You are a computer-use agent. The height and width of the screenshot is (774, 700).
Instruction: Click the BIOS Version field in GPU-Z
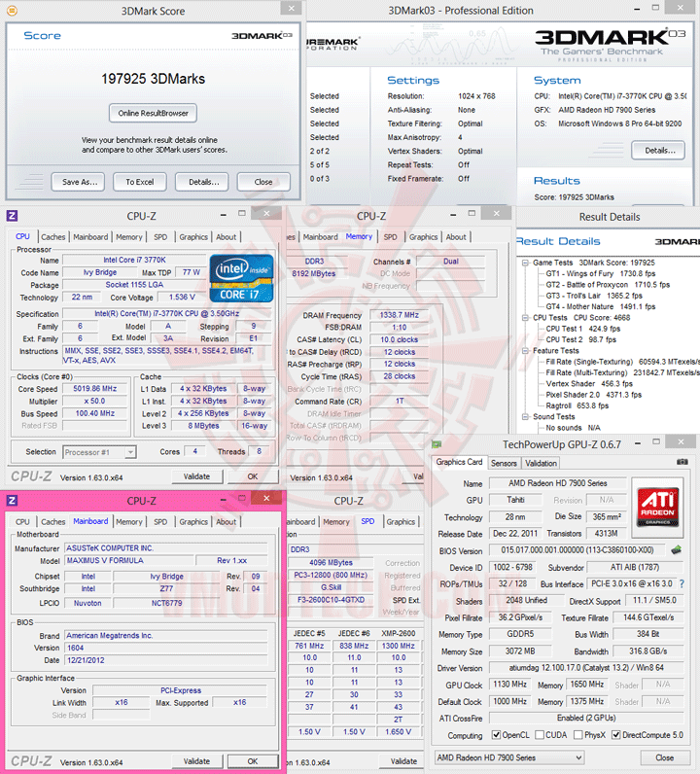tap(577, 550)
